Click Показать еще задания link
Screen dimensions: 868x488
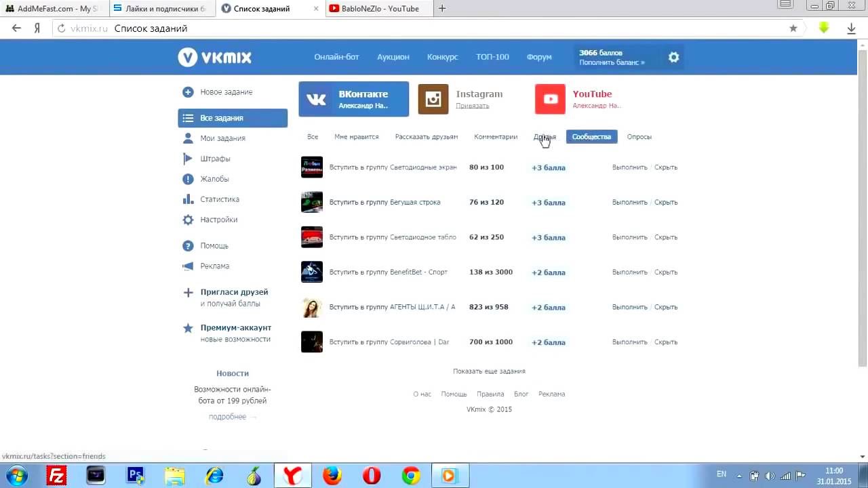(x=489, y=371)
